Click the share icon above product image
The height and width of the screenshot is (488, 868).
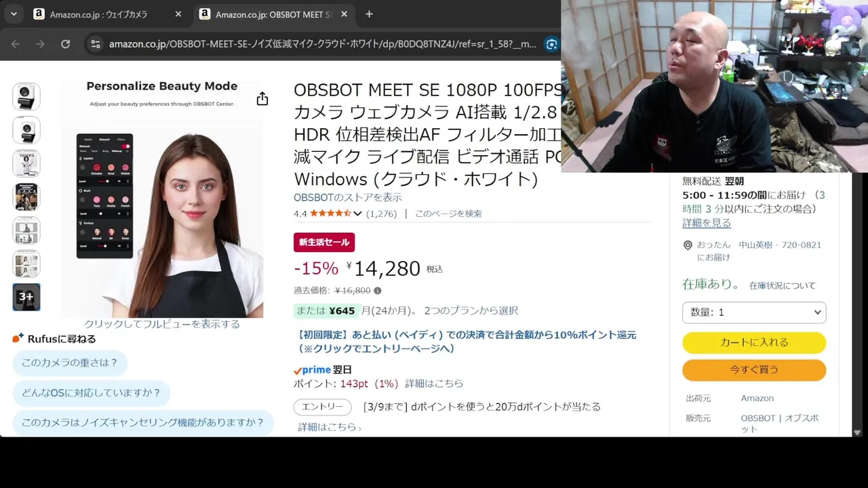(x=262, y=99)
